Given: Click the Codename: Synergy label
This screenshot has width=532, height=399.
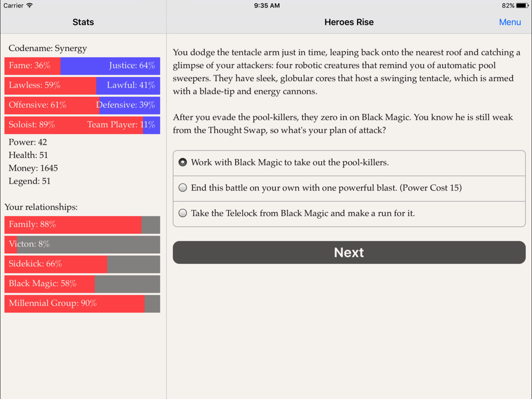Looking at the screenshot, I should click(x=48, y=48).
